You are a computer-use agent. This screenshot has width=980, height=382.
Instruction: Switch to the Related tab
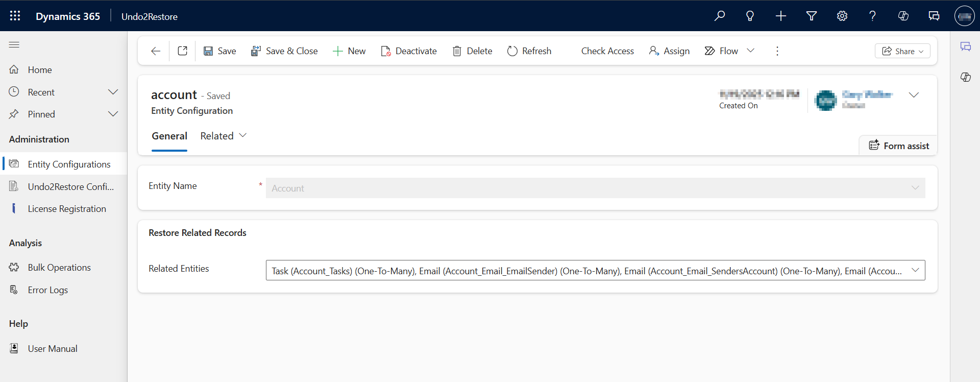pyautogui.click(x=223, y=136)
